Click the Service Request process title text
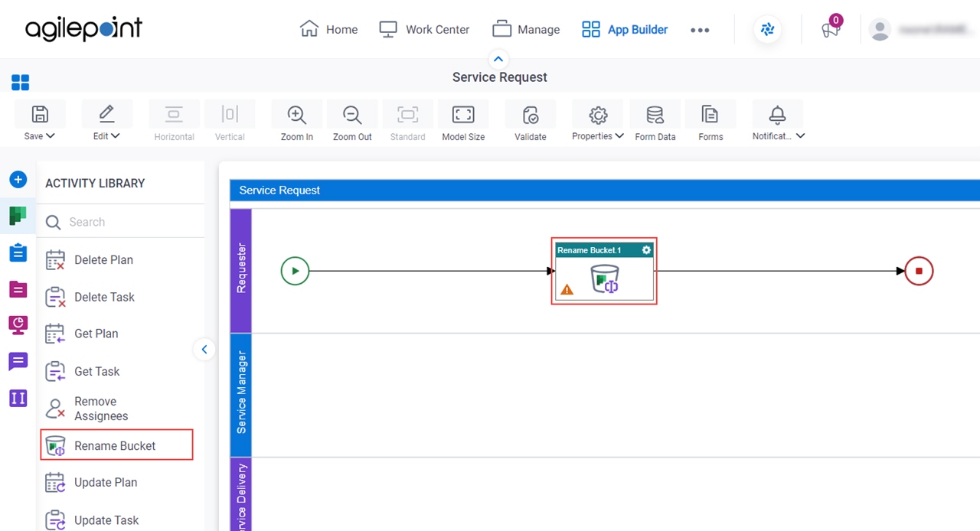Viewport: 980px width, 531px height. click(500, 77)
